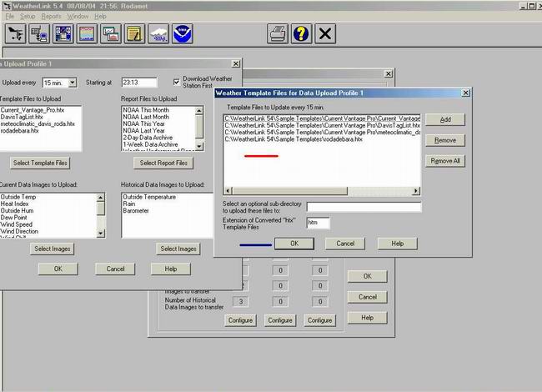Select the rodadebara.htx path in dialog list
This screenshot has height=392, width=542.
[x=294, y=139]
